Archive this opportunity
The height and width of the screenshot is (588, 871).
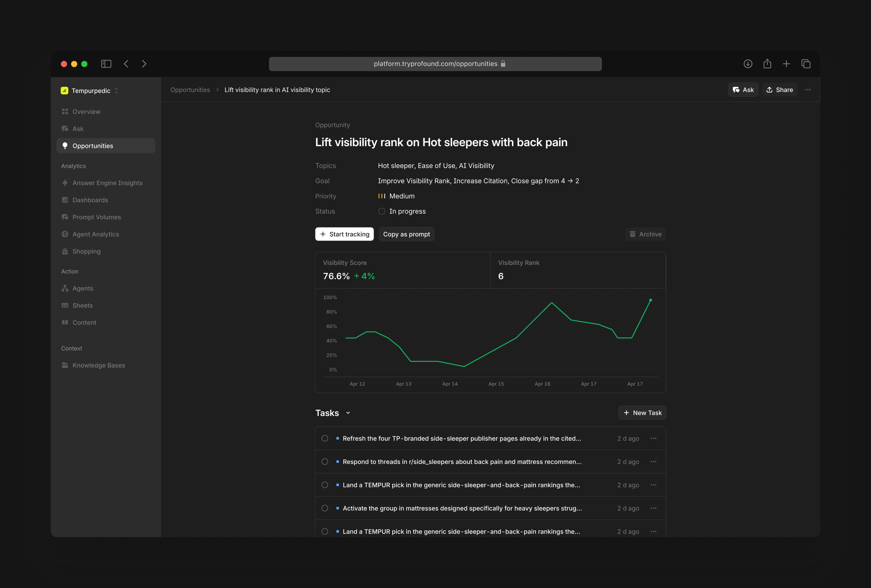[x=645, y=234]
